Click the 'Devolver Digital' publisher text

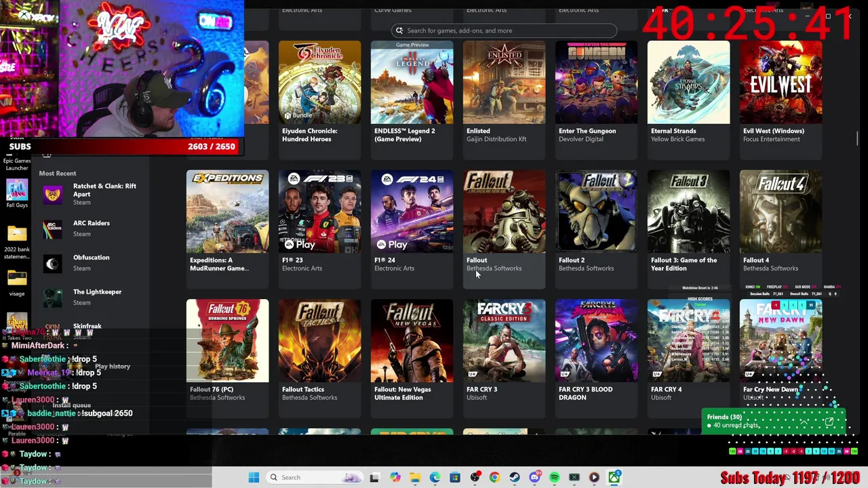pos(583,139)
